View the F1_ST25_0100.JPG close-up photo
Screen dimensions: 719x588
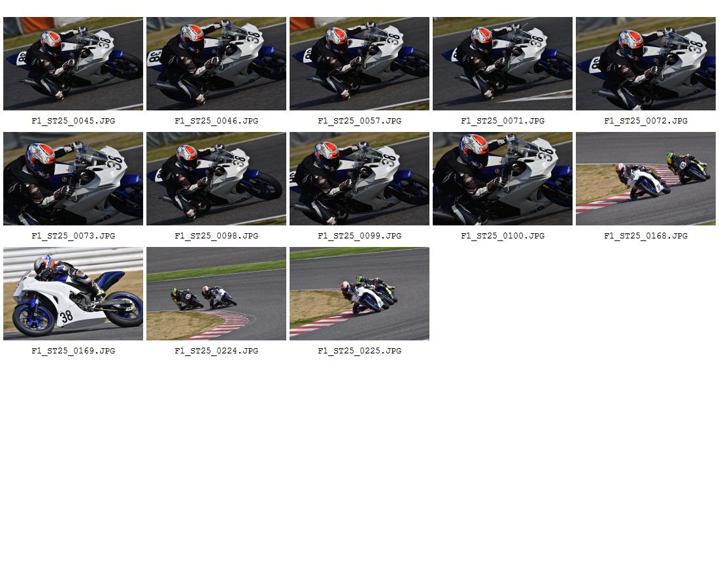[502, 179]
